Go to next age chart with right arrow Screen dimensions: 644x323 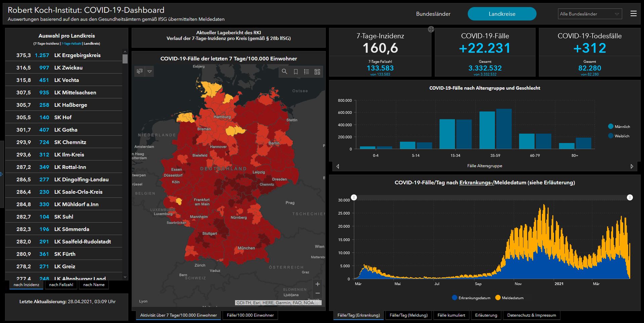pyautogui.click(x=632, y=166)
